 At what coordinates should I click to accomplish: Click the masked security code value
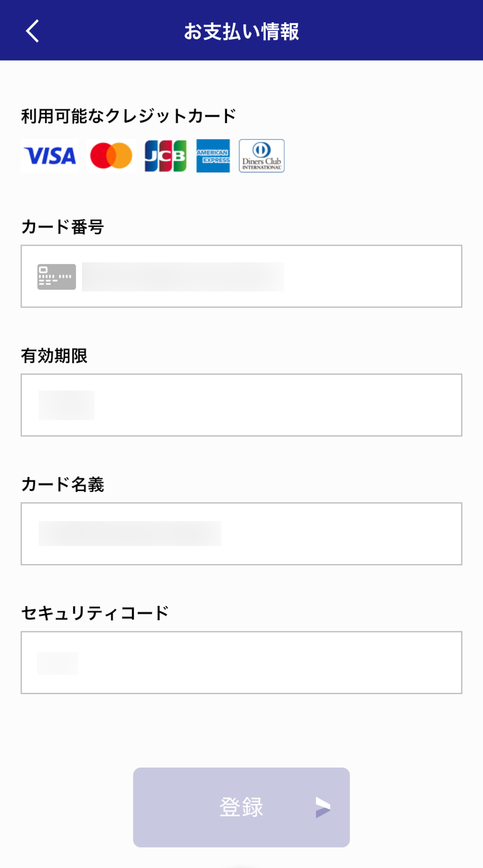[58, 663]
